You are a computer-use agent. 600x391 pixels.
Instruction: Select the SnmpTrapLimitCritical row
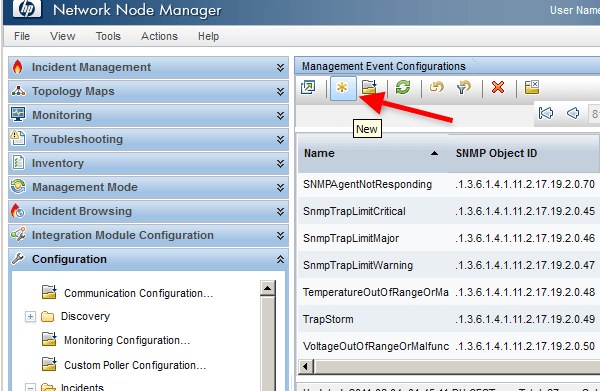coord(449,211)
